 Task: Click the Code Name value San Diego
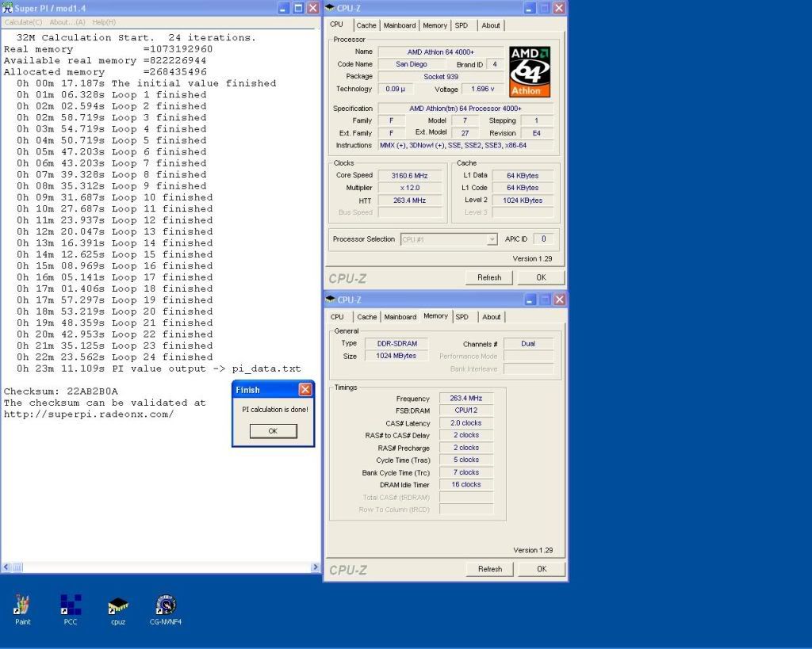pos(412,64)
